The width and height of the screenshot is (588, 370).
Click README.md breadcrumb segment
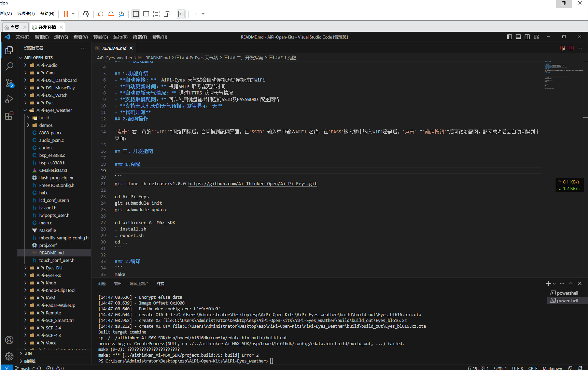[x=157, y=58]
